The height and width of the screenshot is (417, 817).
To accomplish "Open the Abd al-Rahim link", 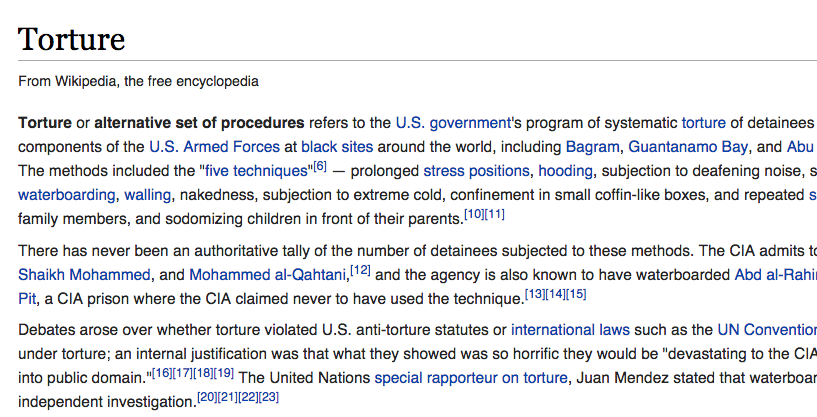I will (x=775, y=275).
